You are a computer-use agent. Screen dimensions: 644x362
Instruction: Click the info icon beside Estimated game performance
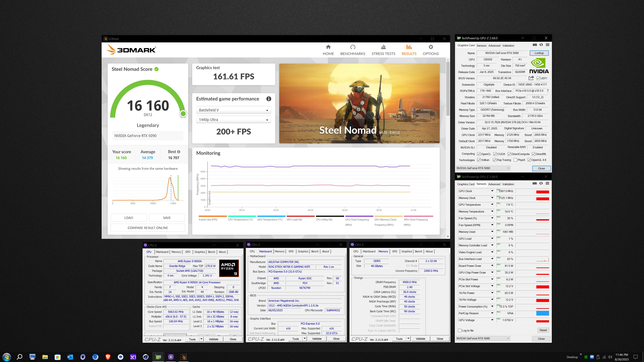tap(269, 99)
